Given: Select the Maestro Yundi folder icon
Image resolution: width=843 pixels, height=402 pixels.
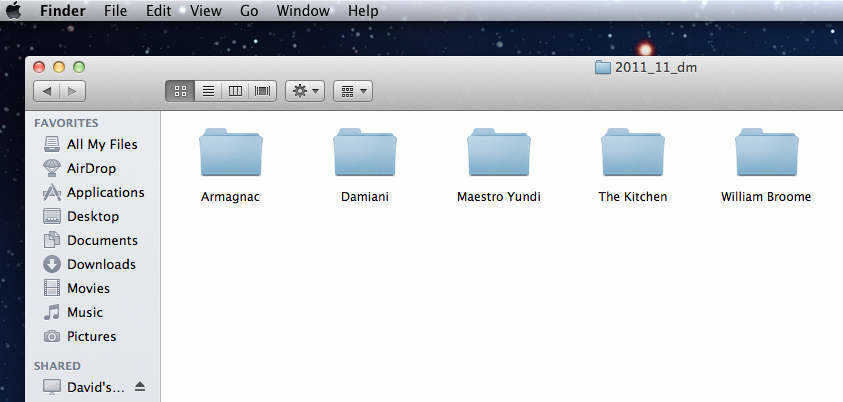Looking at the screenshot, I should point(498,152).
